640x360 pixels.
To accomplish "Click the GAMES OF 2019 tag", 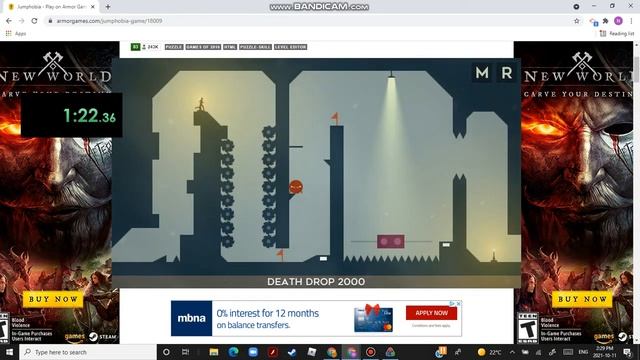I will (203, 47).
